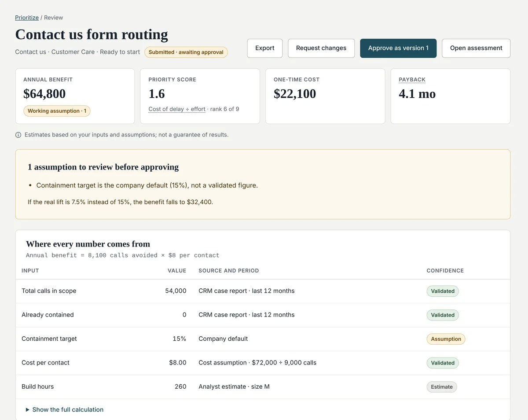Click Validated badge in Already contained row
The height and width of the screenshot is (420, 528).
point(443,315)
